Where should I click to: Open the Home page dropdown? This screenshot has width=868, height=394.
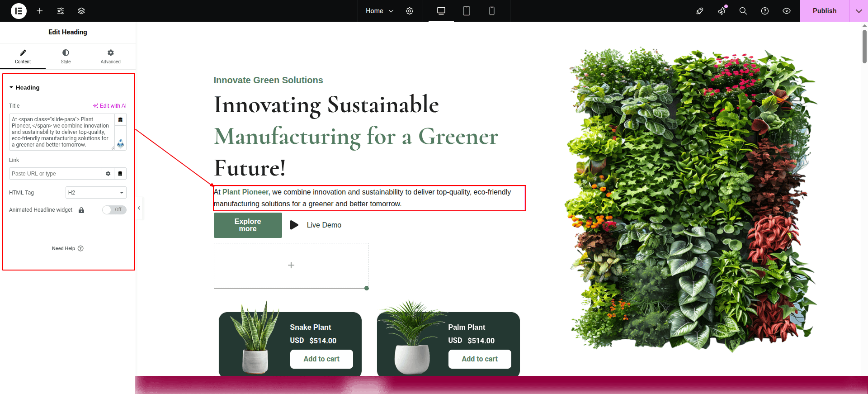(x=379, y=11)
